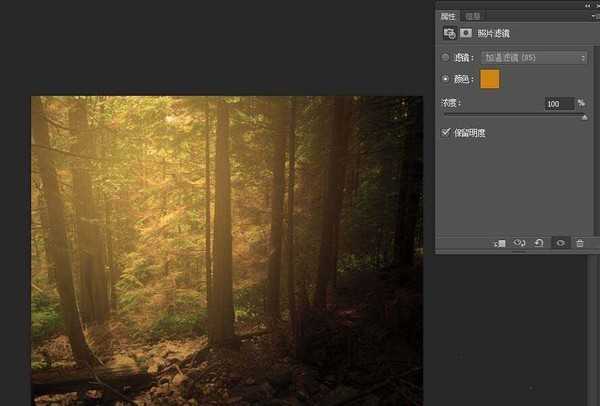Click the panel bottom resize grip
The width and height of the screenshot is (600, 406).
tap(517, 253)
